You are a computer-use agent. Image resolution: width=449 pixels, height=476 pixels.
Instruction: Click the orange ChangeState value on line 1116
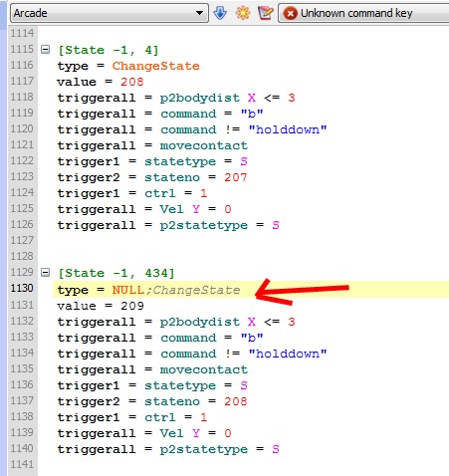coord(156,66)
